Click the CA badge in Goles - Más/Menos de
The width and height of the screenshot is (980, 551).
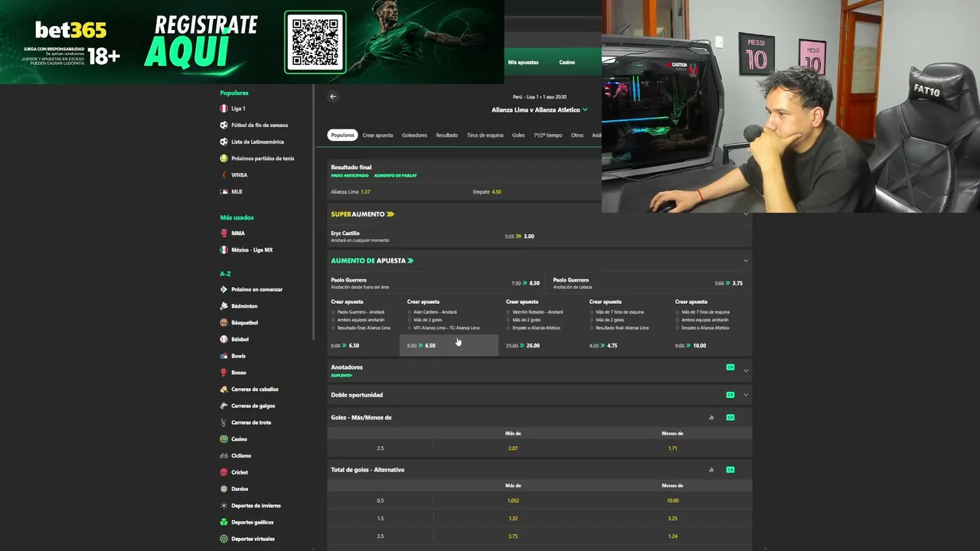click(730, 418)
